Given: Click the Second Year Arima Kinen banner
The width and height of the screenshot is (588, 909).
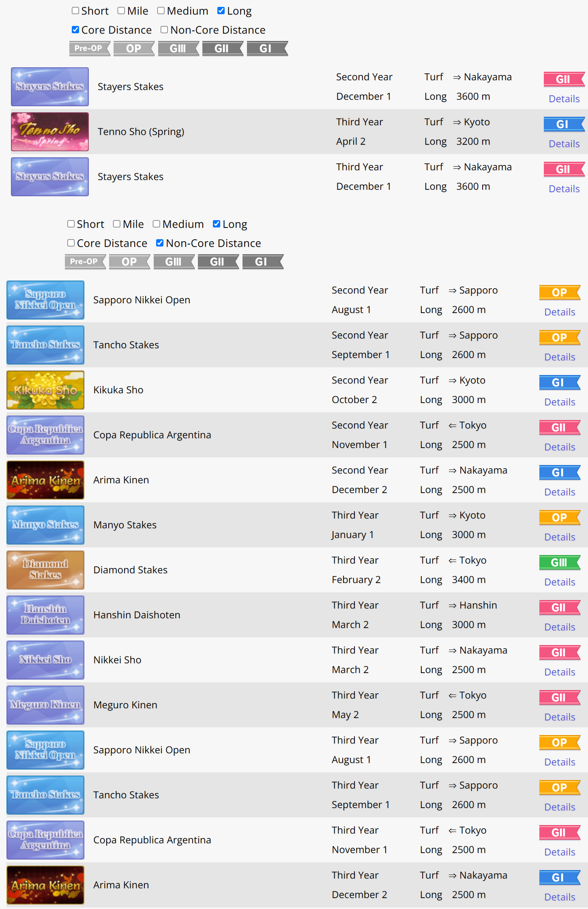Looking at the screenshot, I should click(45, 480).
